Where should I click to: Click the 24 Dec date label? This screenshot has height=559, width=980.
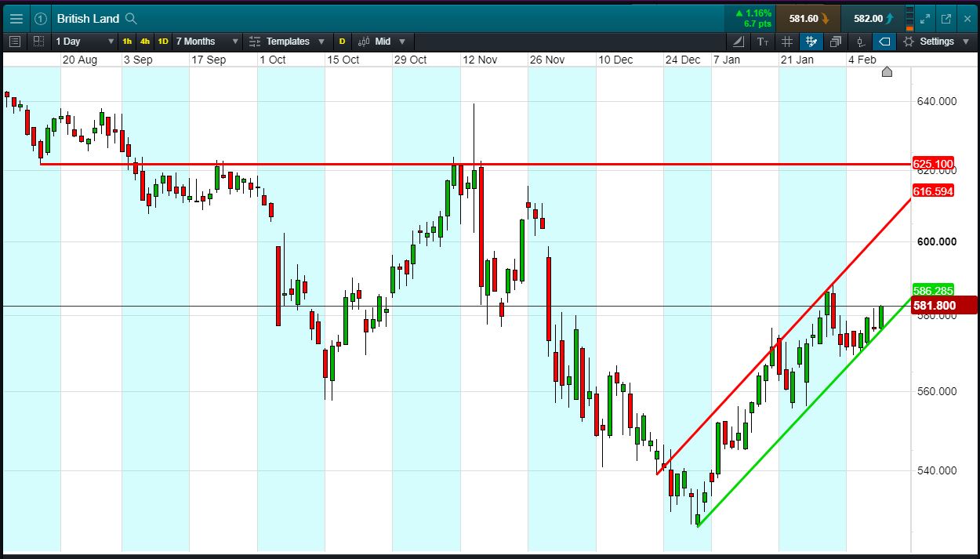point(683,60)
